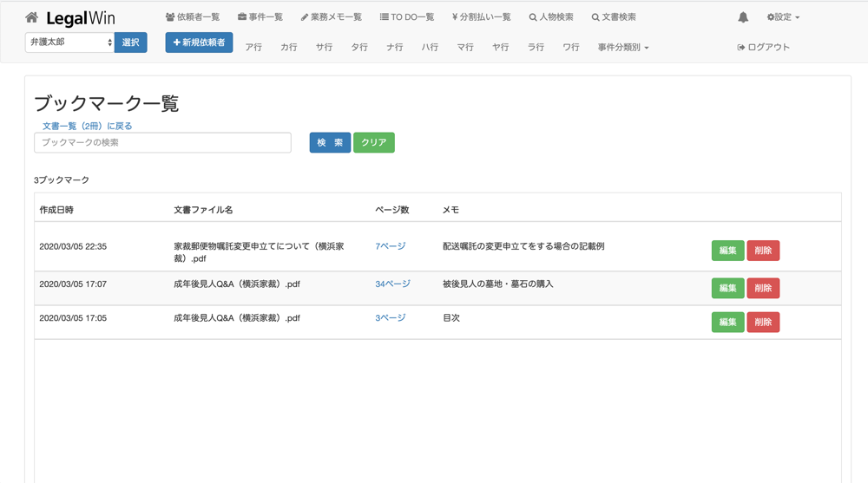Open the 弁護太郎 user select box

pyautogui.click(x=69, y=42)
